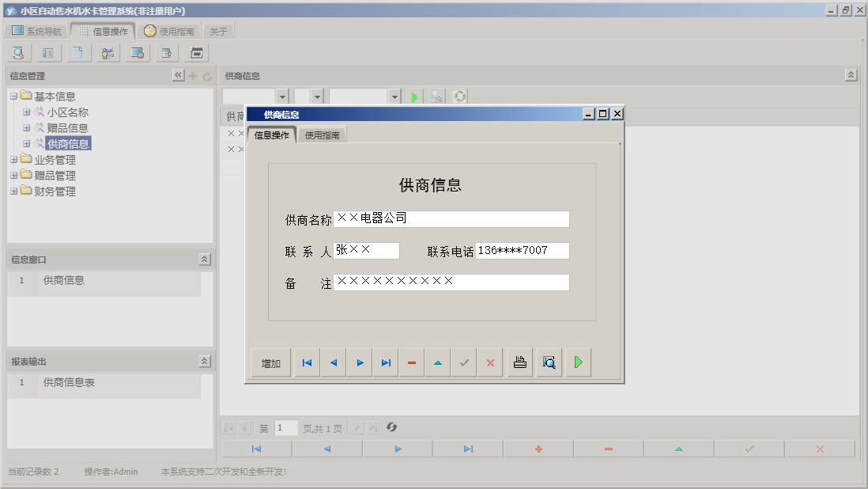Switch to the 使用指南 tab in the dialog
868x489 pixels.
tap(323, 135)
